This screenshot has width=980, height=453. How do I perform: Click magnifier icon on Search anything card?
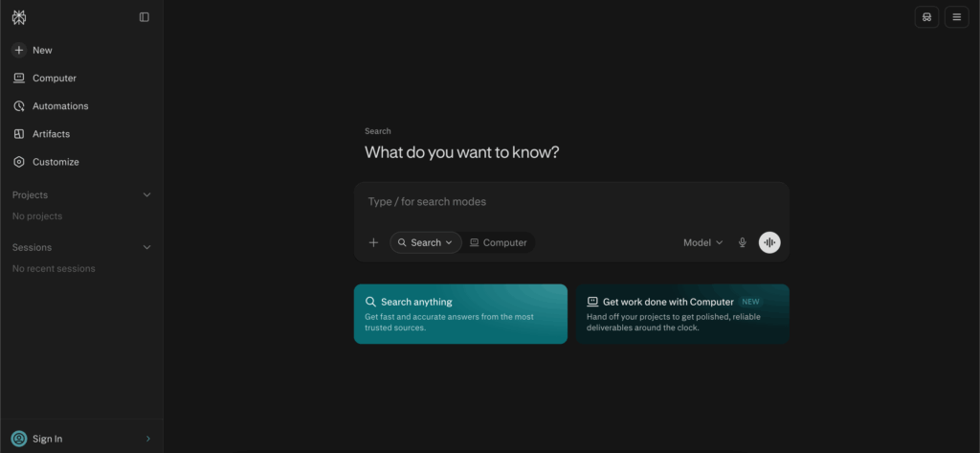(370, 302)
